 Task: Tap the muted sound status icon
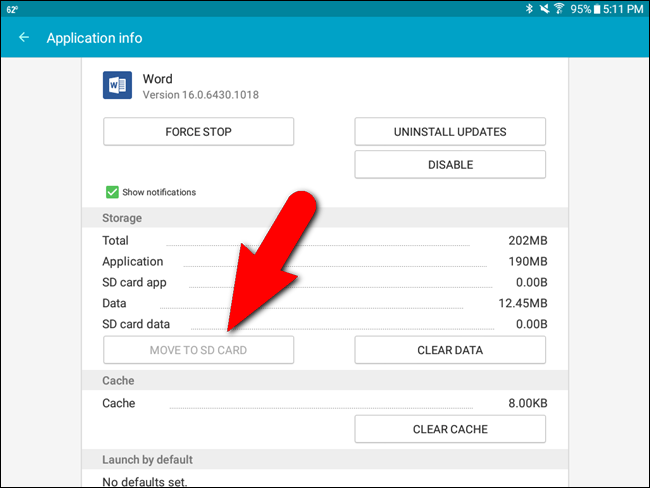coord(544,8)
